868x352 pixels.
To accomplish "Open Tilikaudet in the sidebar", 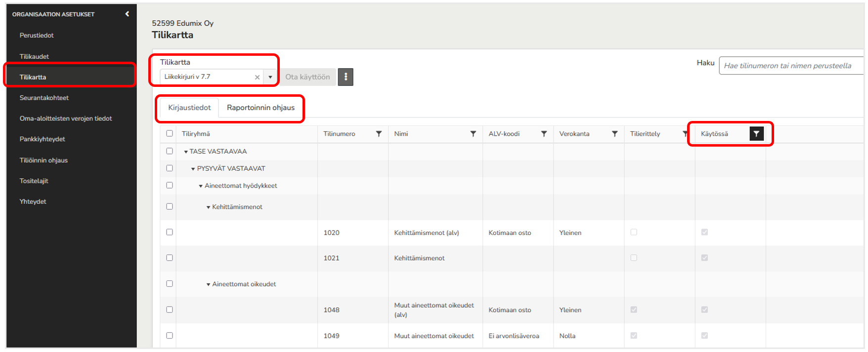I will (34, 56).
